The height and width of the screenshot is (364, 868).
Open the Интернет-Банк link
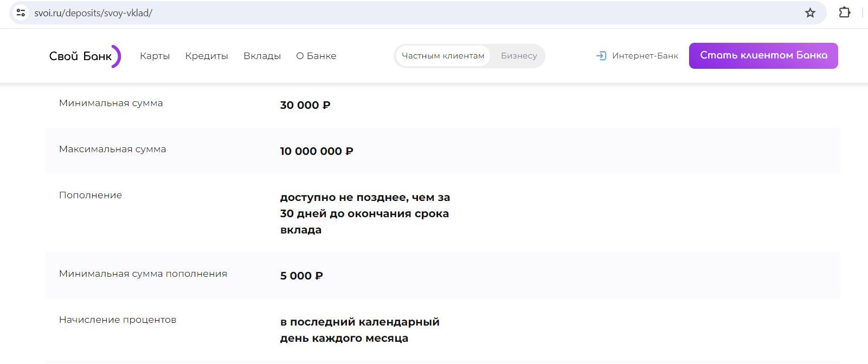pos(645,56)
